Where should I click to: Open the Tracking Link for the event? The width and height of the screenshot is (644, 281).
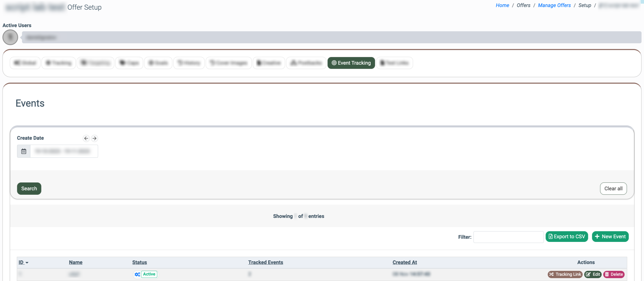pos(565,274)
